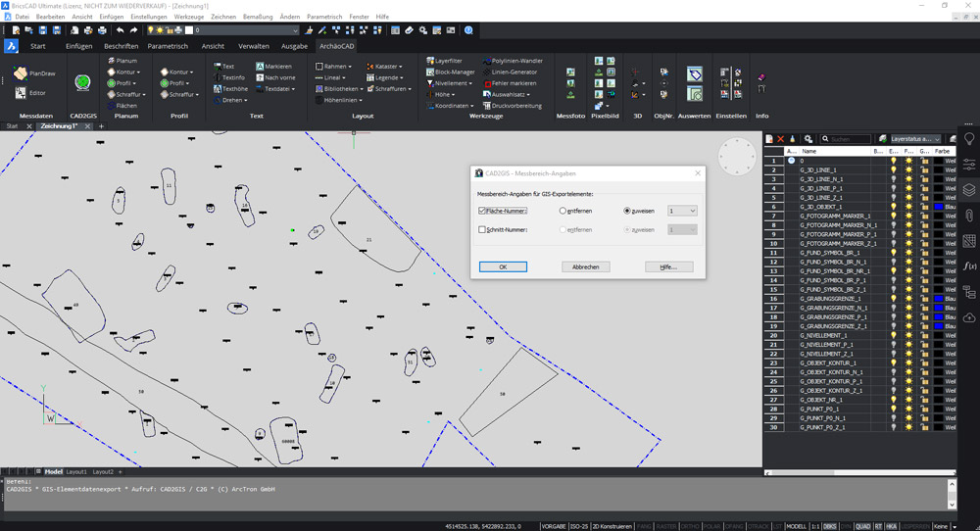Click the CAD2GIS globe icon
This screenshot has height=531, width=980.
[x=83, y=82]
